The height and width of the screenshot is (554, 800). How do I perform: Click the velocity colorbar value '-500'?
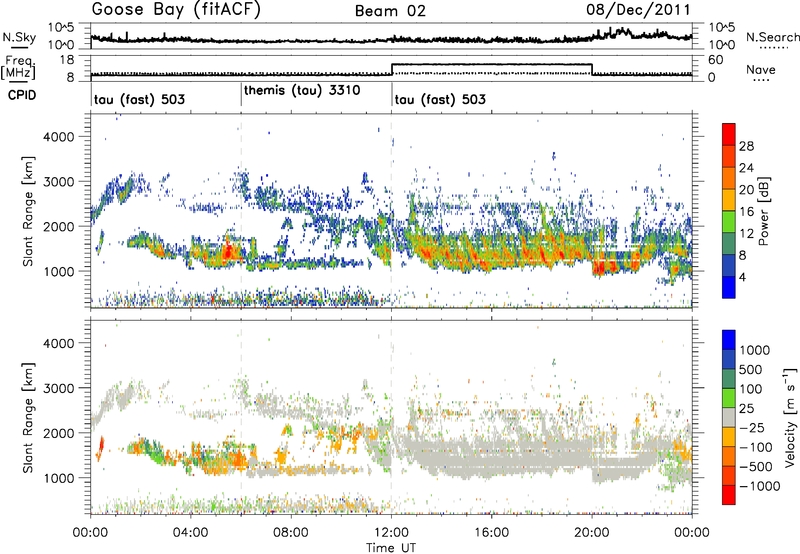tap(756, 466)
